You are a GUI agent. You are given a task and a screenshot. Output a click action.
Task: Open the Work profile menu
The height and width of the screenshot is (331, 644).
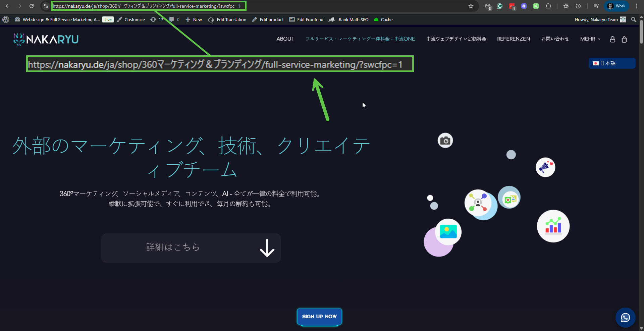point(616,6)
